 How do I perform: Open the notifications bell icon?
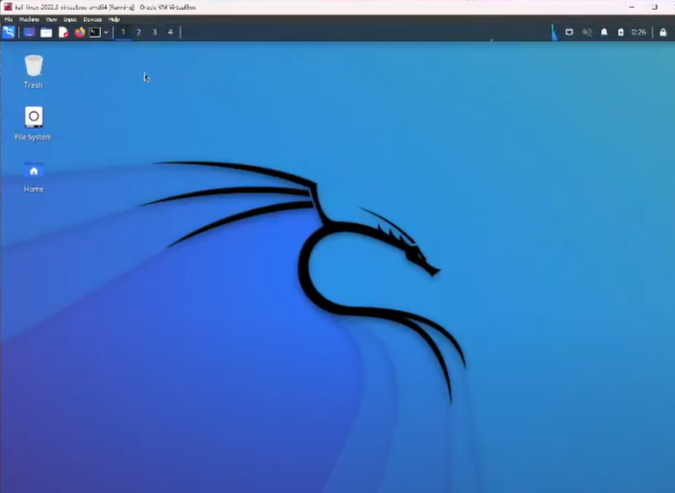point(604,32)
